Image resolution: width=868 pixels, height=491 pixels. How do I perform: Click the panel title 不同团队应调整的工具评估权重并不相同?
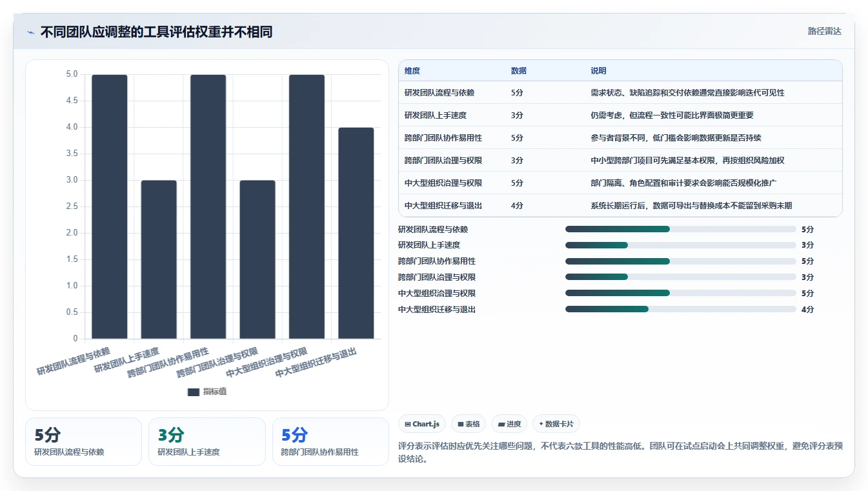[156, 32]
